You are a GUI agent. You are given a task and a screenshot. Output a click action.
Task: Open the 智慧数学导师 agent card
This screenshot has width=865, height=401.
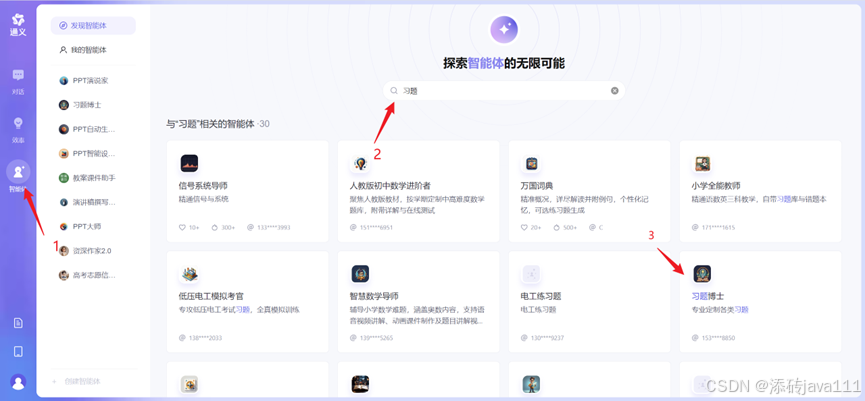tap(419, 302)
